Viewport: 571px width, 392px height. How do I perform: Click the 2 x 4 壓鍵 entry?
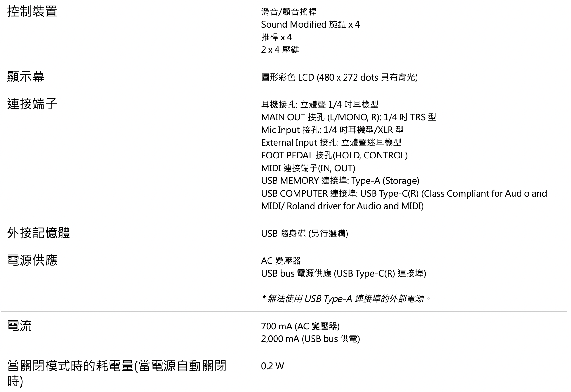point(280,50)
